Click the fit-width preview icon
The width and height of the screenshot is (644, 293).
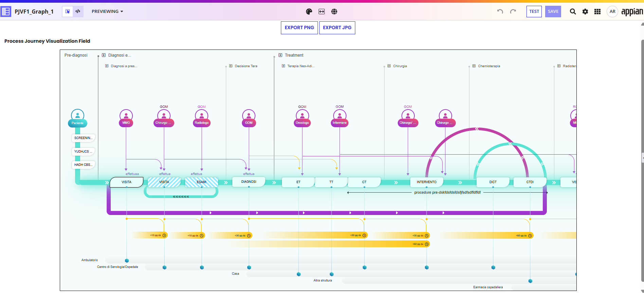(321, 12)
